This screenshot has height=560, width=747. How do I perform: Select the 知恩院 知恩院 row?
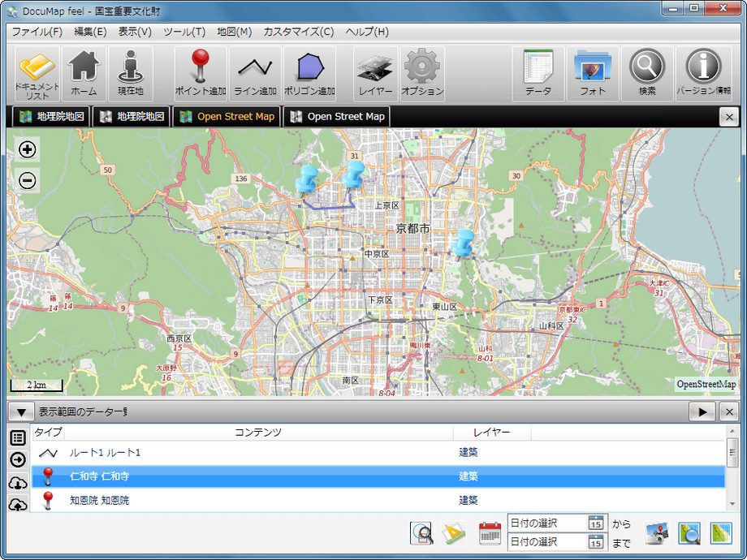[378, 501]
